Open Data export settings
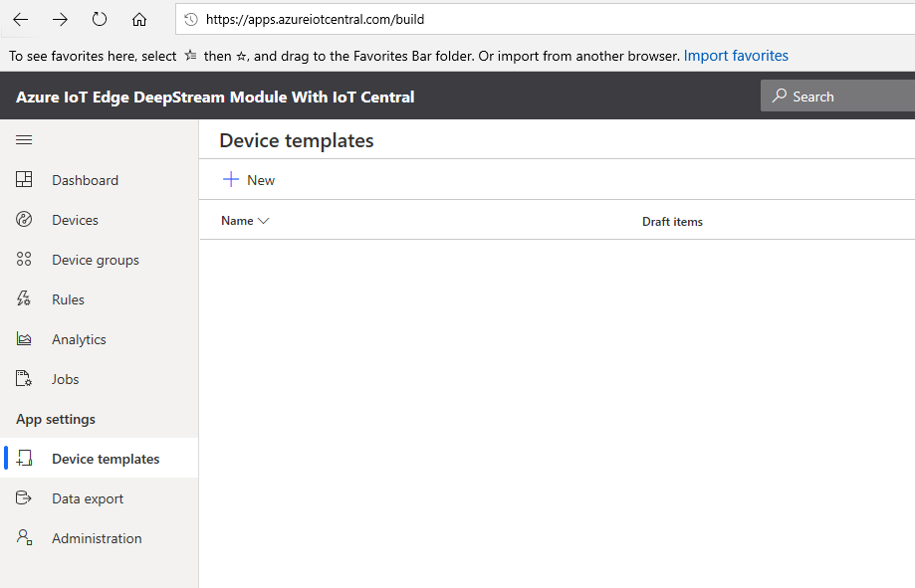Viewport: 915px width, 588px height. (88, 498)
